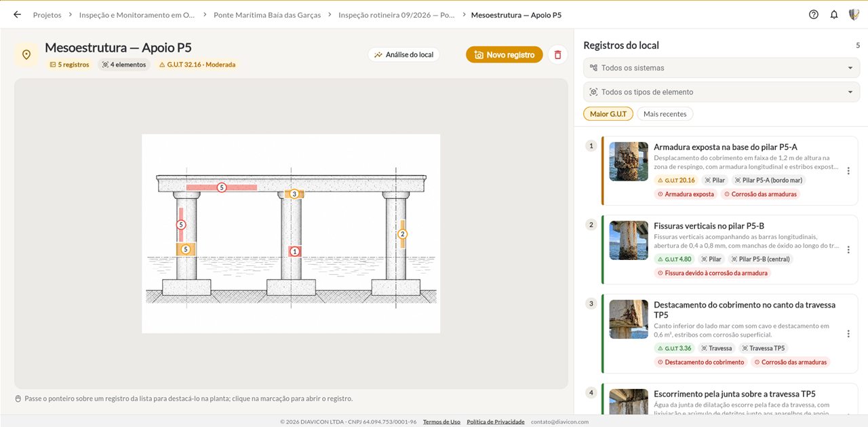
Task: Open Ponte Marítima Baía das Garças breadcrumb
Action: (267, 14)
